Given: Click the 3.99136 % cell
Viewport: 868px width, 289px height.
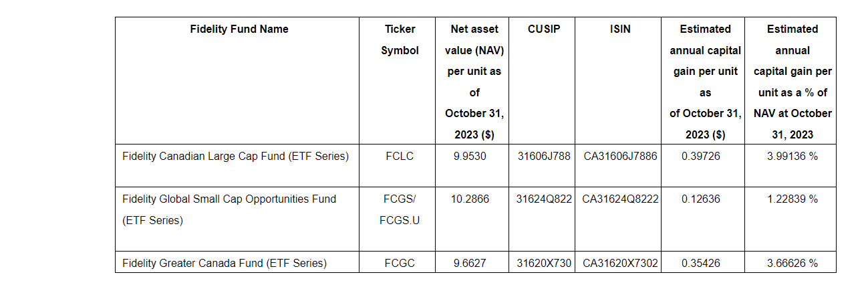Looking at the screenshot, I should (792, 157).
